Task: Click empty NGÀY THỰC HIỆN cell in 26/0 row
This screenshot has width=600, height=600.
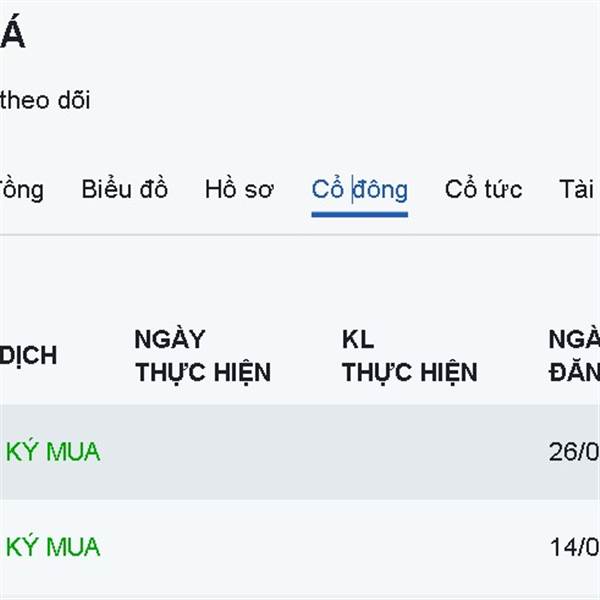Action: tap(202, 451)
